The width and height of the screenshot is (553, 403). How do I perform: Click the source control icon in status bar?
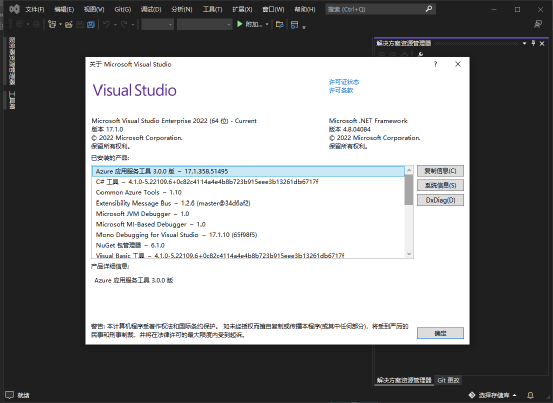click(x=472, y=395)
